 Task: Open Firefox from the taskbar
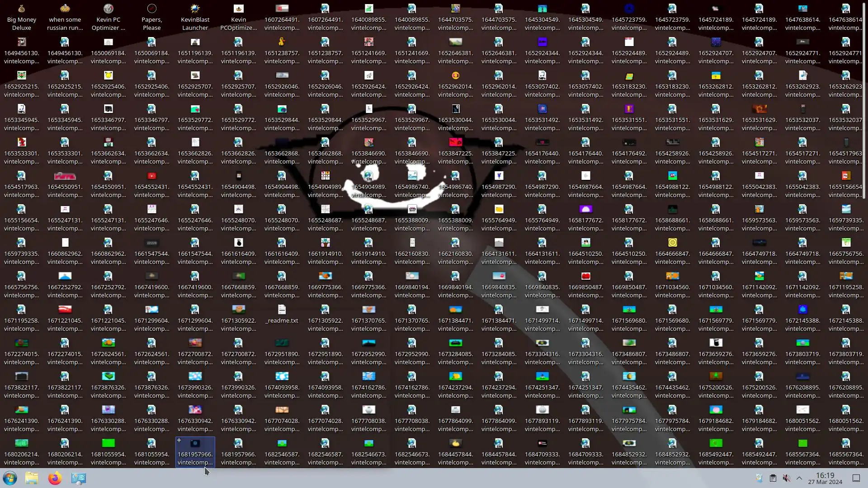tap(55, 478)
